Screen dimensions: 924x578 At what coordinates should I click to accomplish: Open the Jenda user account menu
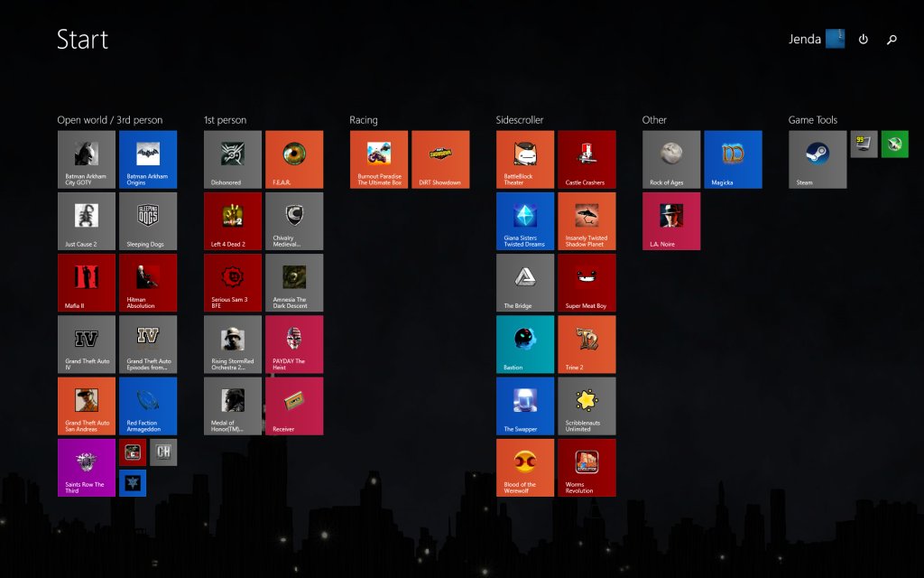pos(816,39)
